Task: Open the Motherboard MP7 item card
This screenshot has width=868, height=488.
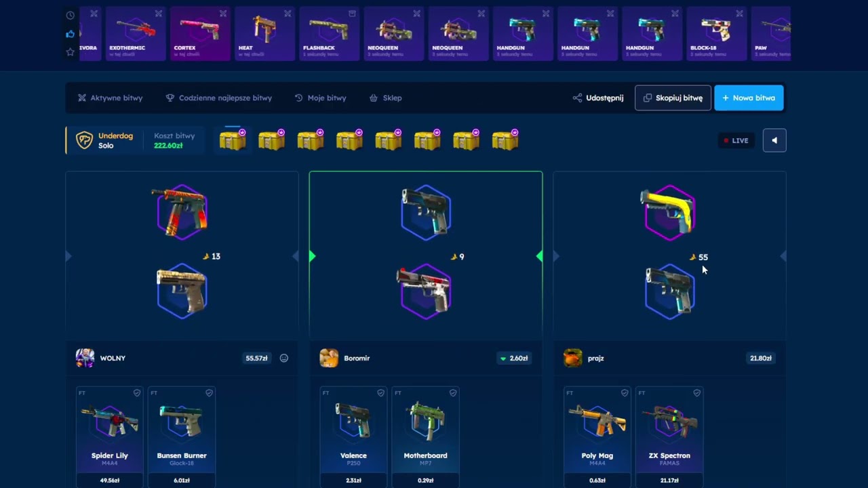Action: tap(425, 437)
